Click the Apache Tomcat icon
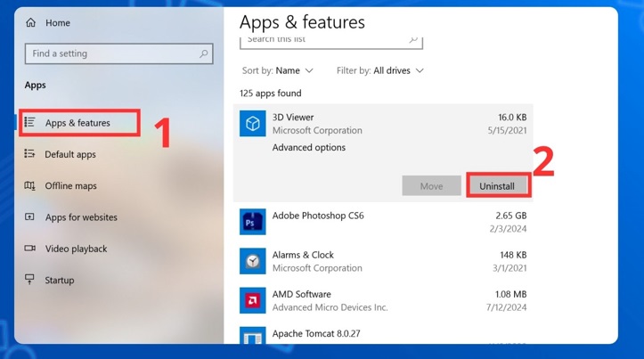The image size is (644, 359). [x=253, y=337]
